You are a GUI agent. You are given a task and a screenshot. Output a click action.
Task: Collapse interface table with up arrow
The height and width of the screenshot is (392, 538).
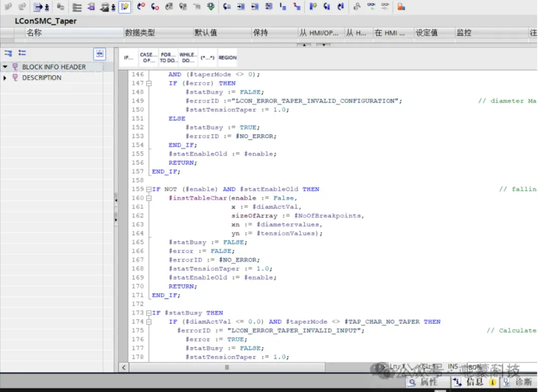304,45
